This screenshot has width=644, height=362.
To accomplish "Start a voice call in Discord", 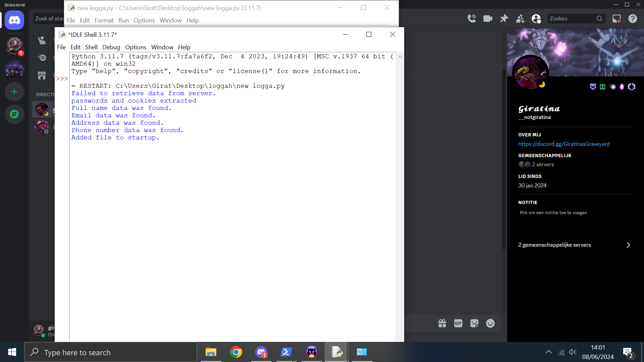I will tap(472, 19).
